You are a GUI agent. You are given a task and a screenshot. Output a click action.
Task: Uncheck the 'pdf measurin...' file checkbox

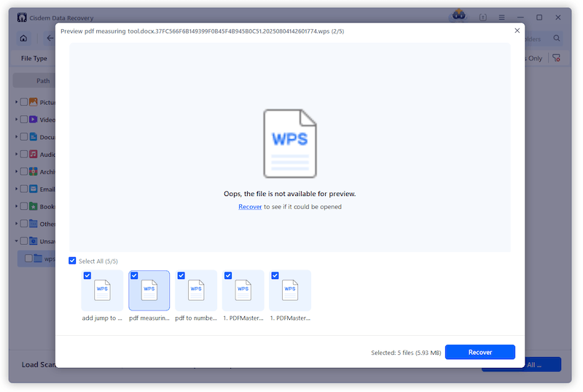point(134,275)
